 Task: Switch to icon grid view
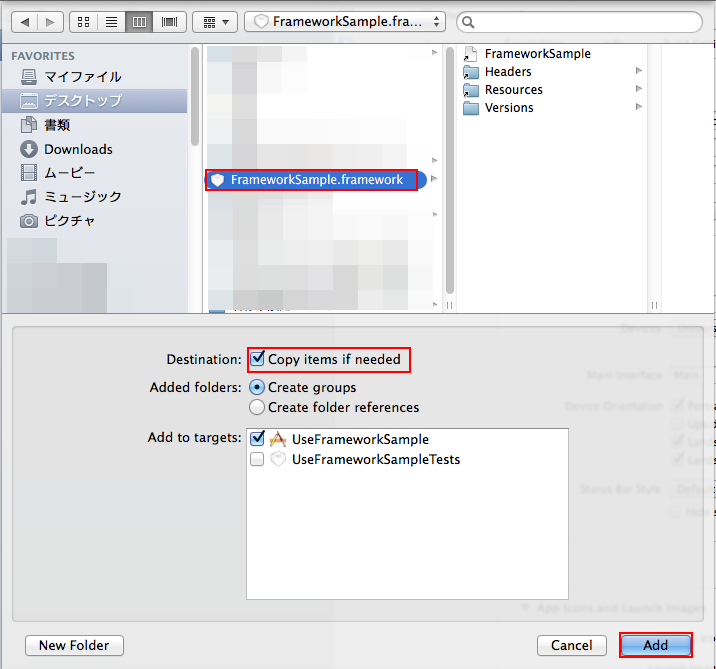coord(84,22)
